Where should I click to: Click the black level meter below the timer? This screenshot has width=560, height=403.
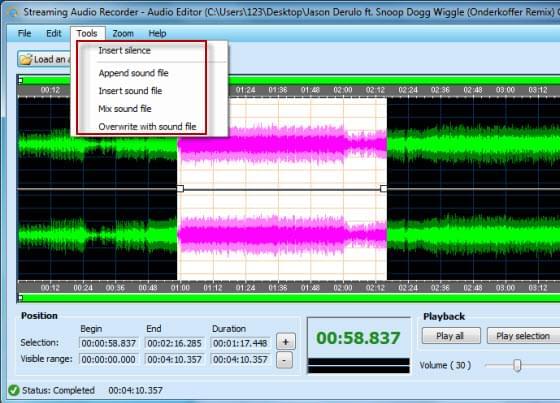click(359, 365)
